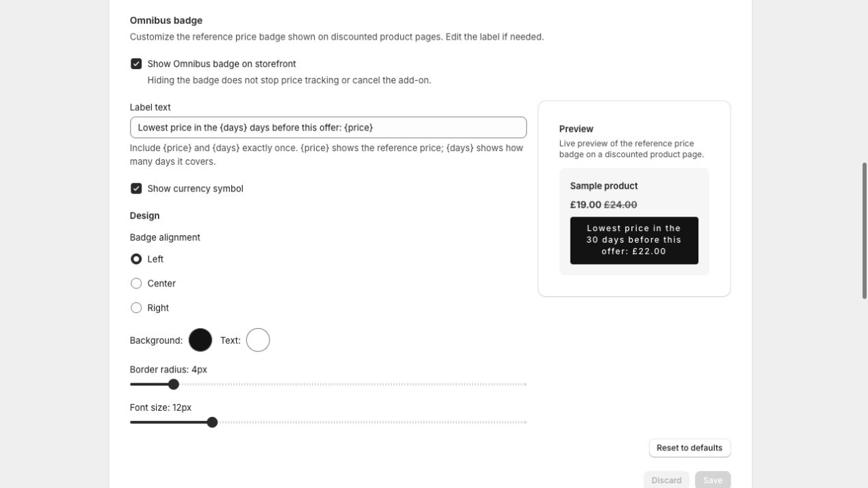868x488 pixels.
Task: Open the black Background color swatch
Action: coord(200,340)
